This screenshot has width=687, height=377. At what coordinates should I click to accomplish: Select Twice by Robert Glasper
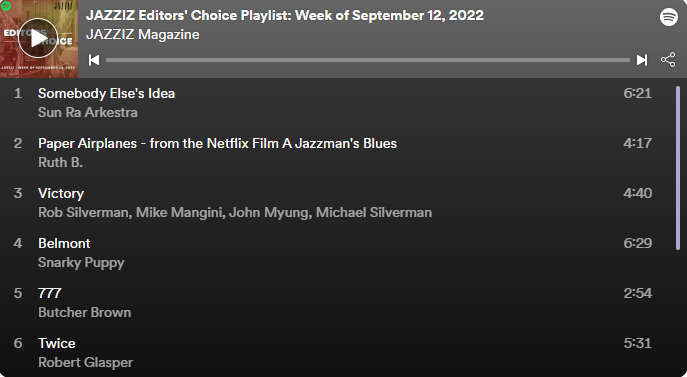[333, 353]
